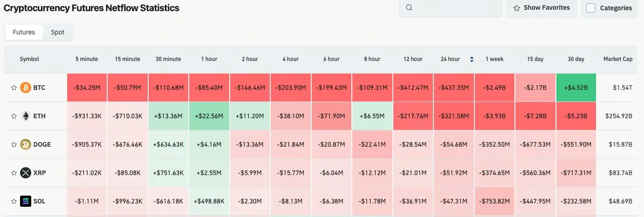The image size is (644, 217).
Task: Click DOGE 15 day cell -$677.53M
Action: pyautogui.click(x=535, y=144)
